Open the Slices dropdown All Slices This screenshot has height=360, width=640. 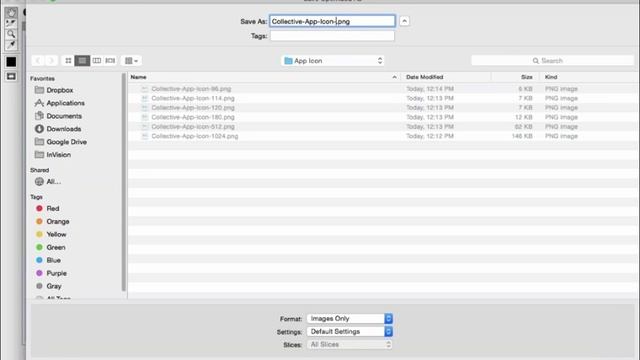[x=350, y=344]
